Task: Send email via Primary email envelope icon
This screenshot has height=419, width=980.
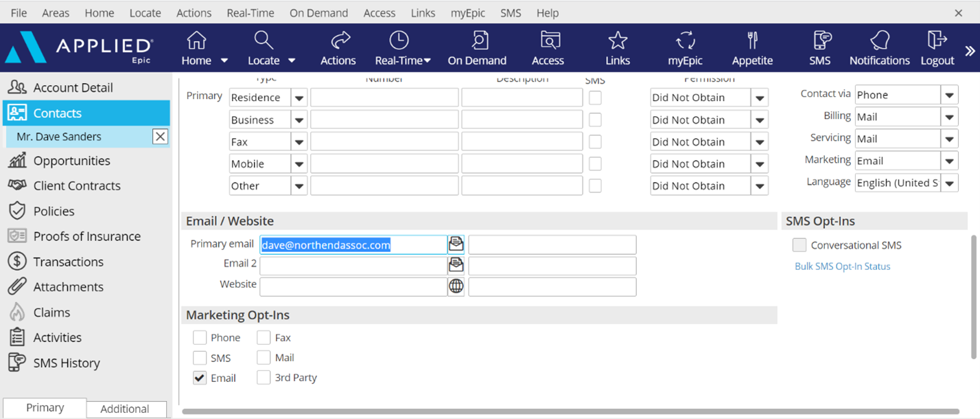Action: point(456,244)
